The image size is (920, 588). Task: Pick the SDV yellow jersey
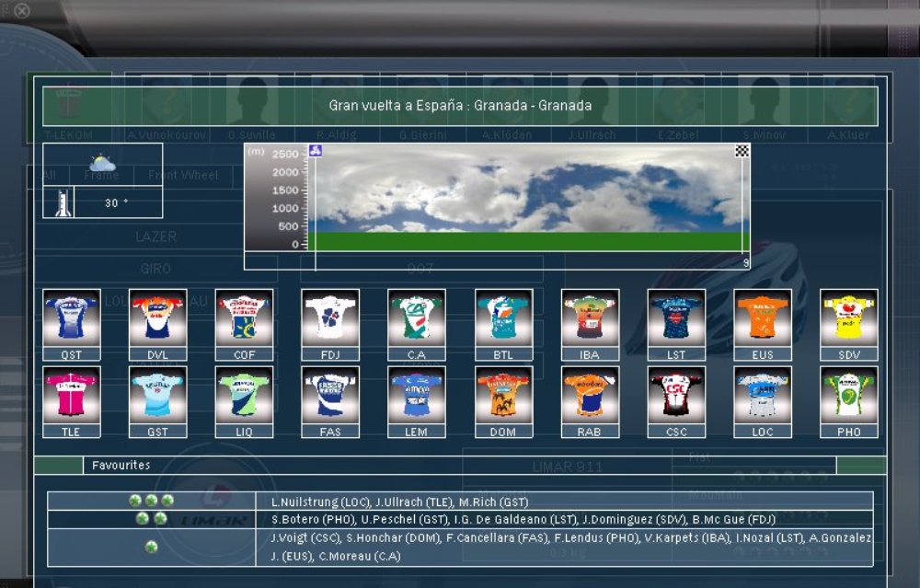pyautogui.click(x=848, y=318)
